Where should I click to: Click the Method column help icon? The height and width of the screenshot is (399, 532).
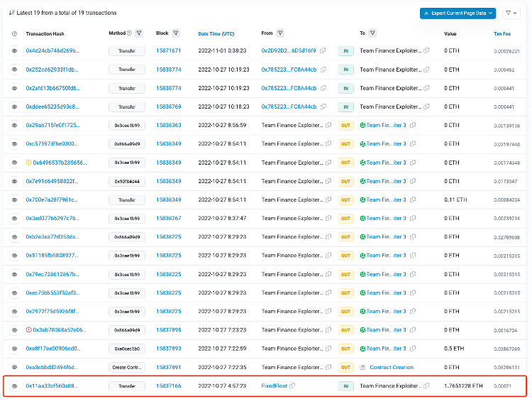pos(129,33)
